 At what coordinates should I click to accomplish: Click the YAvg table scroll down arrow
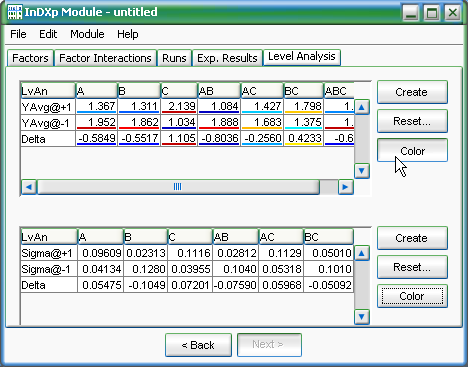[x=362, y=171]
